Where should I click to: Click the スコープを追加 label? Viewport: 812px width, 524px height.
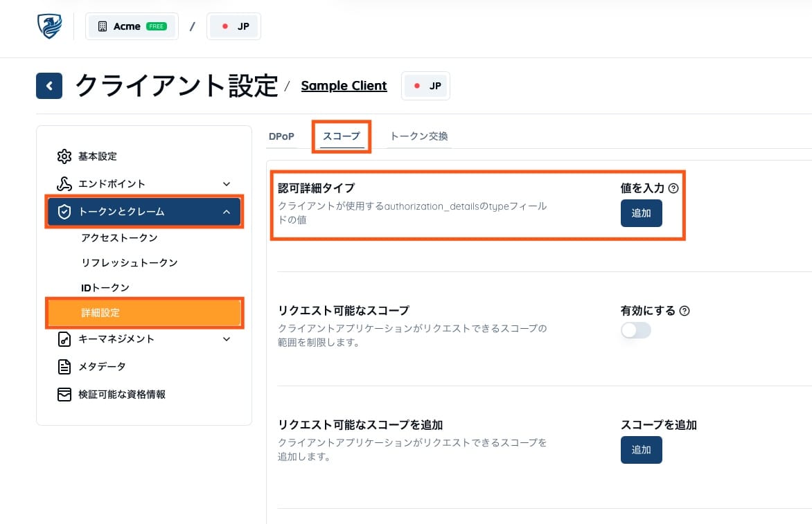coord(659,425)
